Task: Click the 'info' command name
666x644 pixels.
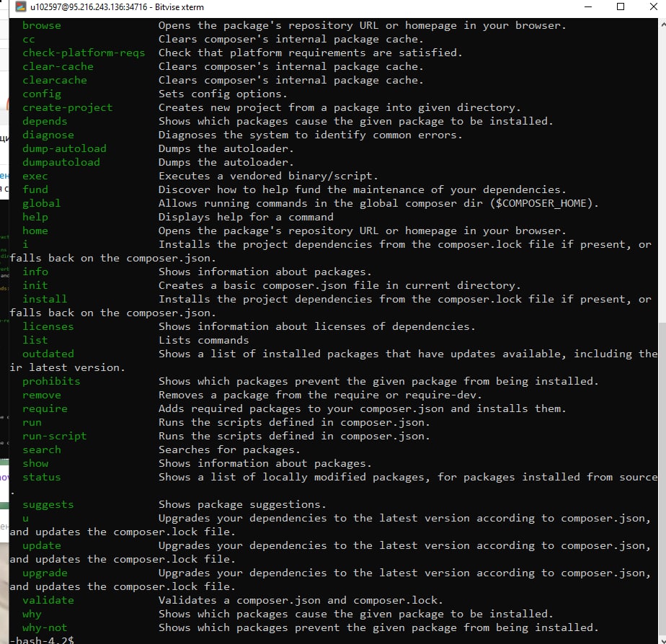Action: (35, 272)
